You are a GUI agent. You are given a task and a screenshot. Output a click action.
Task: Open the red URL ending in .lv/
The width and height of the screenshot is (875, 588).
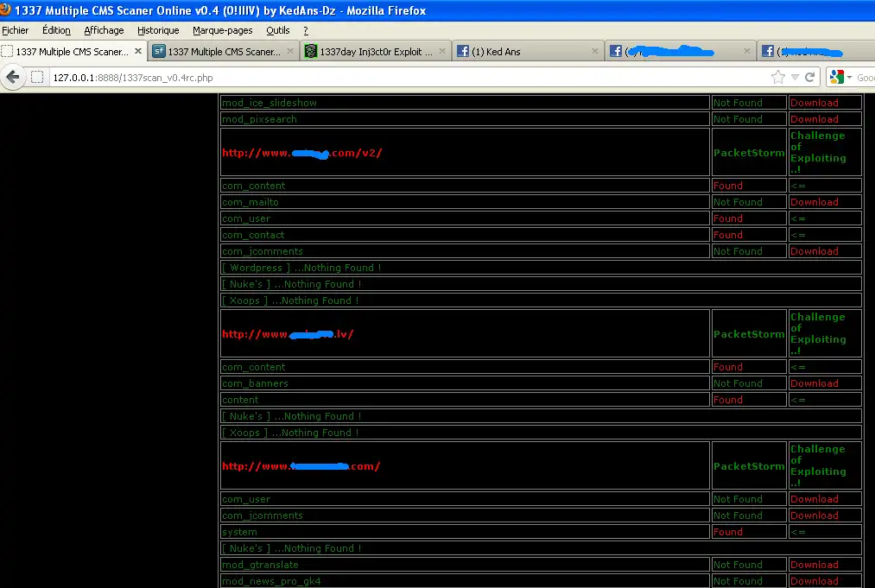pos(288,334)
